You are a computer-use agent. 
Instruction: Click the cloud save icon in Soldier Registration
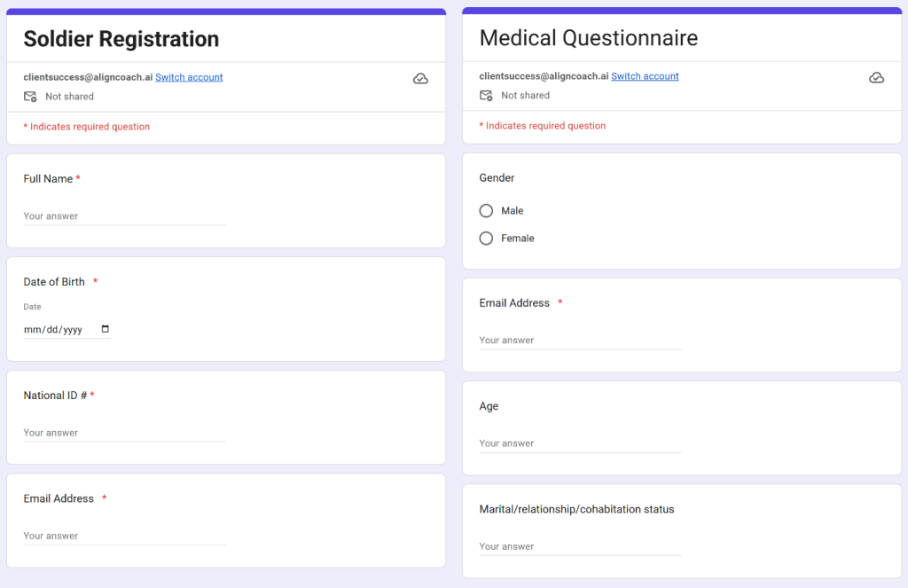(x=420, y=79)
